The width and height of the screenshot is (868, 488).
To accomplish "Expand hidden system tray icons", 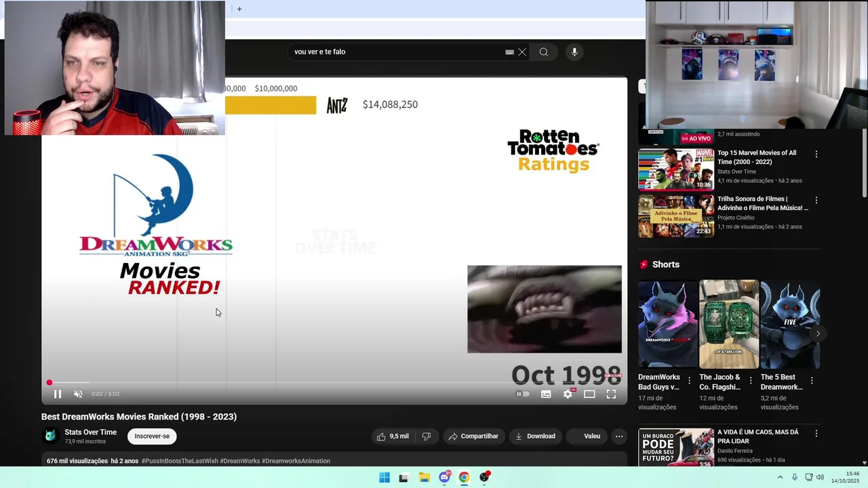I will coord(780,477).
